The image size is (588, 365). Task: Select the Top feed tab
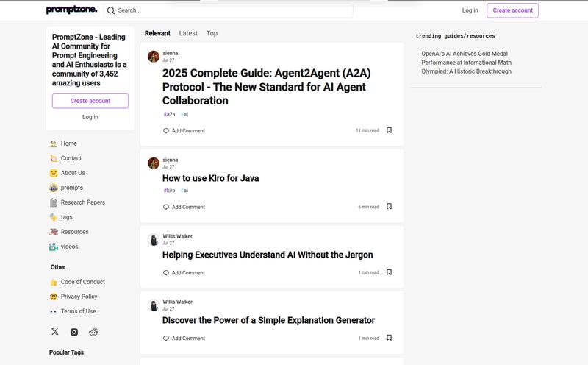pyautogui.click(x=212, y=33)
